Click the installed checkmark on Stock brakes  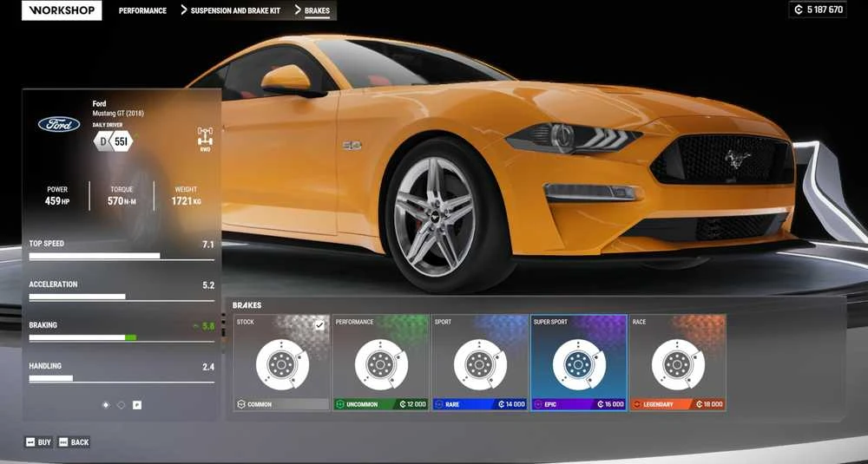[319, 325]
